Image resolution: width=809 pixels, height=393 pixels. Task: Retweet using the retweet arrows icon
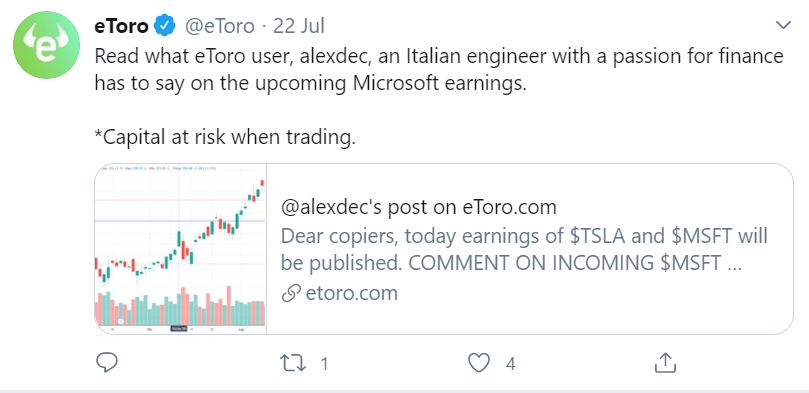coord(293,364)
